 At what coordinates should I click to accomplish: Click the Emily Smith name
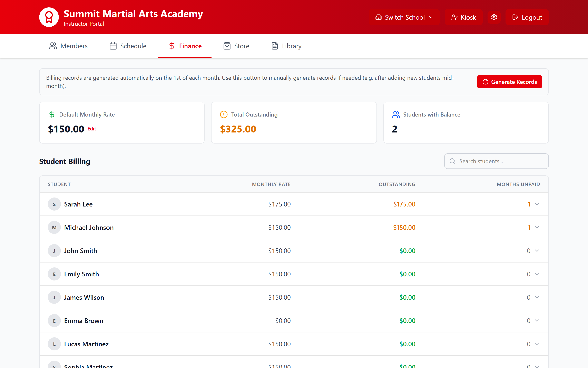[x=81, y=274]
